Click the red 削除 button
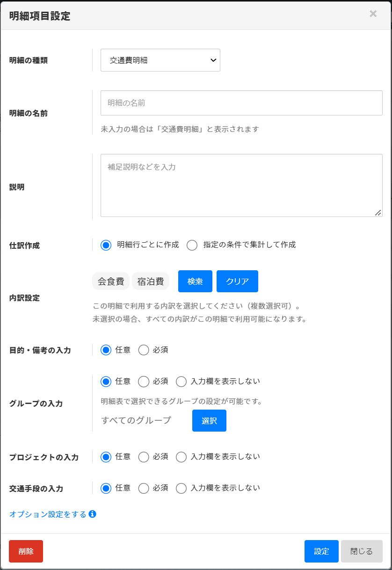Image resolution: width=392 pixels, height=570 pixels. [x=26, y=551]
